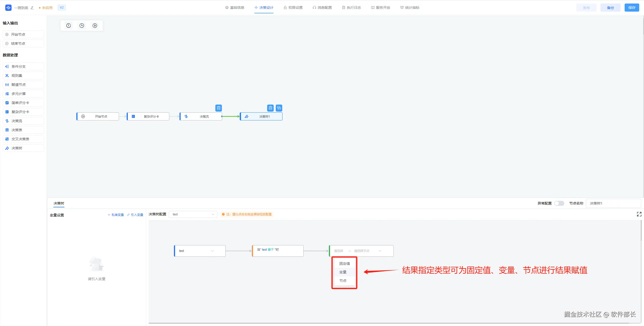This screenshot has height=326, width=644.
Task: Click the clock history icon in canvas toolbar
Action: click(x=82, y=25)
